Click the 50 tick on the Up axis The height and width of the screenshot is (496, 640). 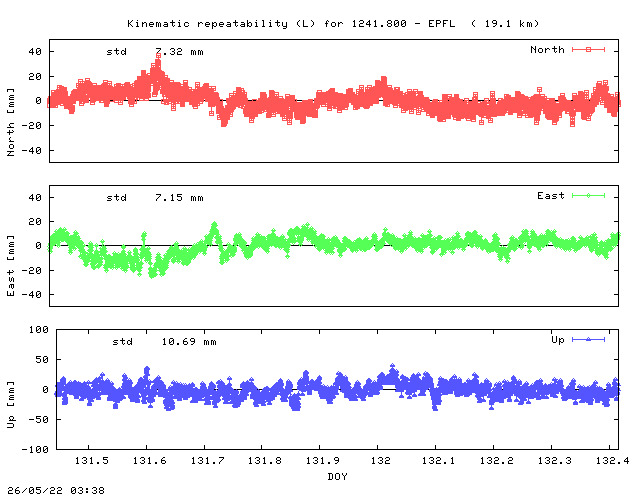click(x=42, y=360)
